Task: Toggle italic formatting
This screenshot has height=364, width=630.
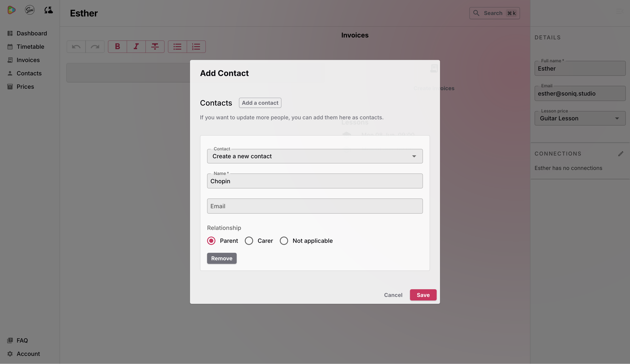Action: click(136, 47)
